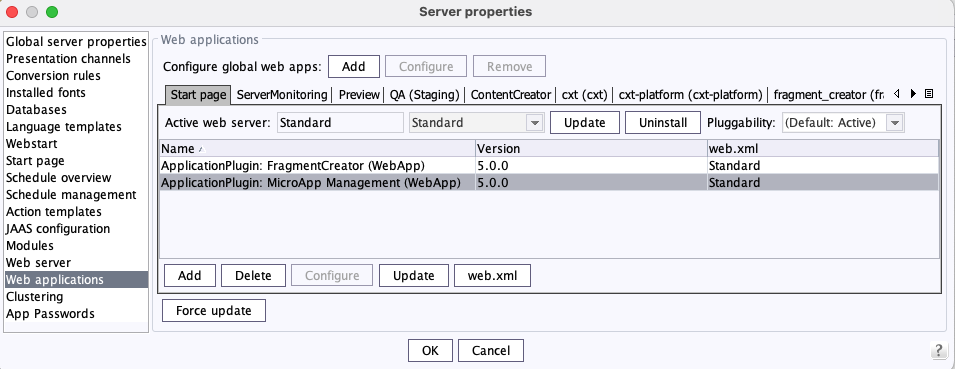Open Databases in sidebar
Screen dimensions: 955x369
(76, 110)
